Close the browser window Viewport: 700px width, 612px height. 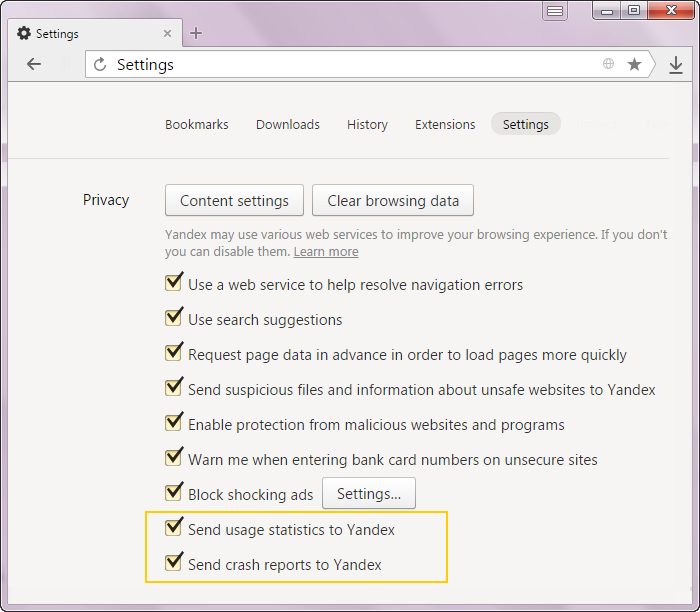click(x=671, y=11)
